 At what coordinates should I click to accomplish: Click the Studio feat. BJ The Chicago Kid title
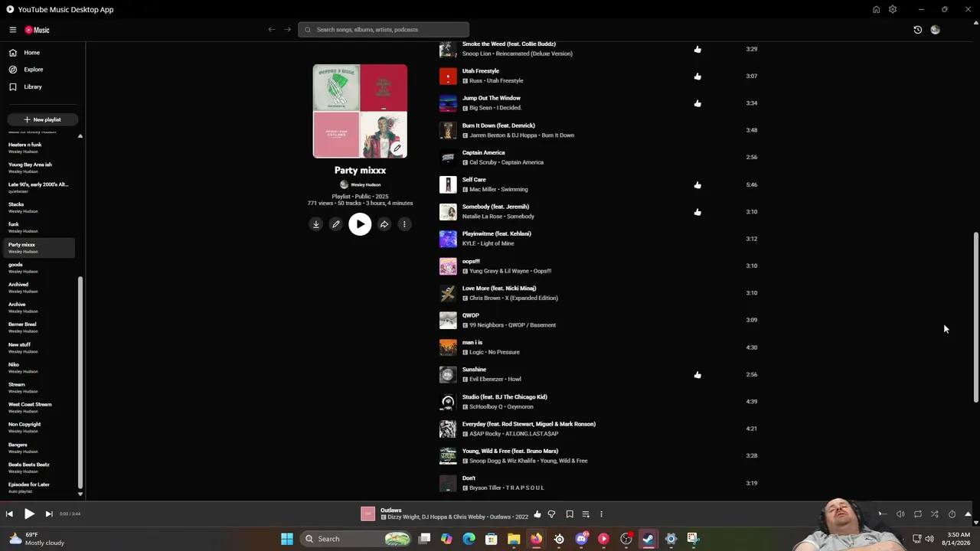click(x=505, y=397)
